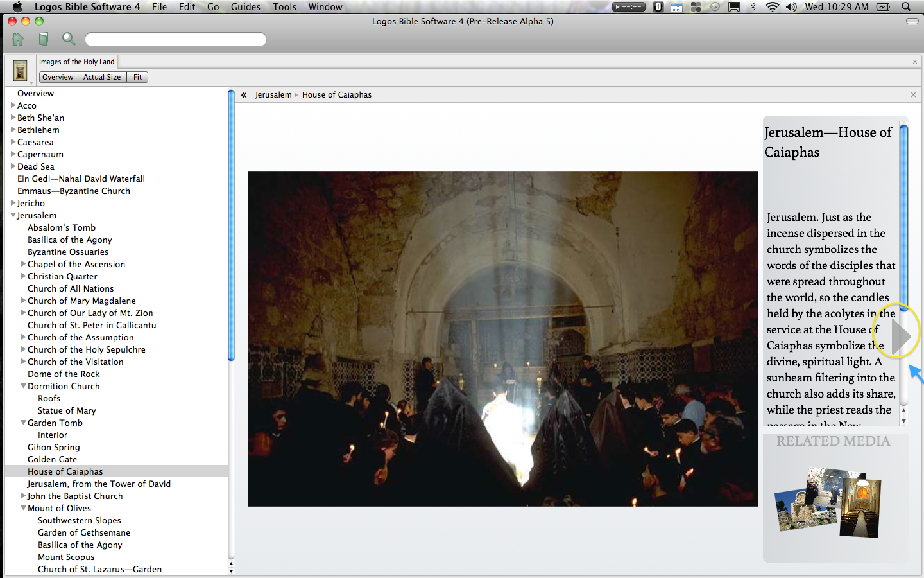Select Absalom's Tomb entry
This screenshot has width=924, height=578.
[62, 228]
